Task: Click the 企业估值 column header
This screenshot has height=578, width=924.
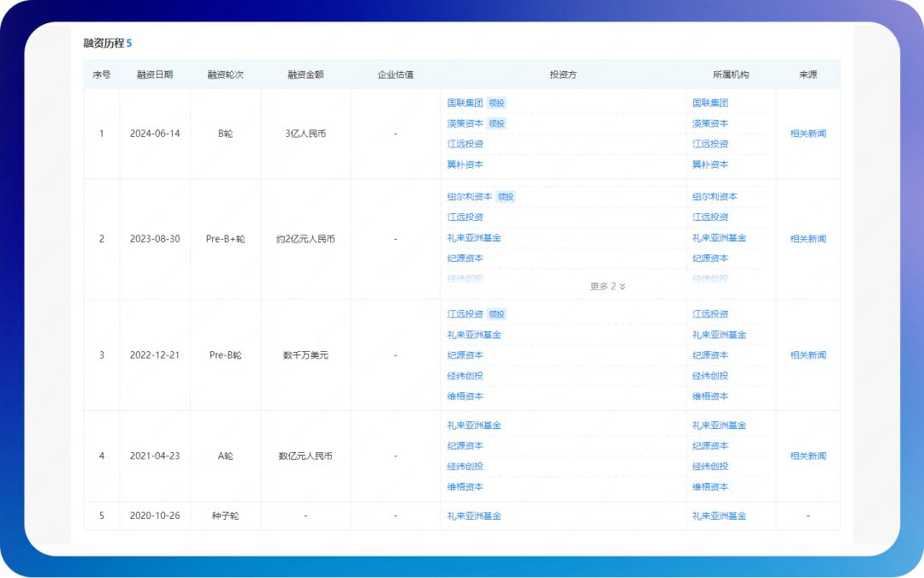Action: (395, 74)
